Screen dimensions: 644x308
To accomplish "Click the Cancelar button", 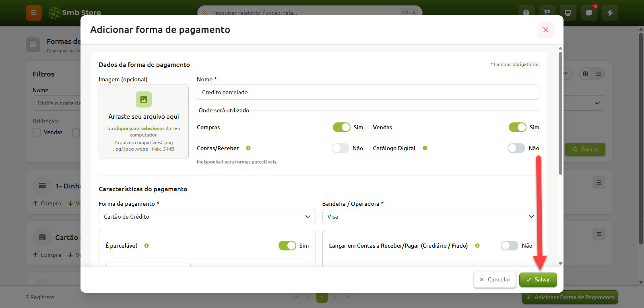I will 495,280.
